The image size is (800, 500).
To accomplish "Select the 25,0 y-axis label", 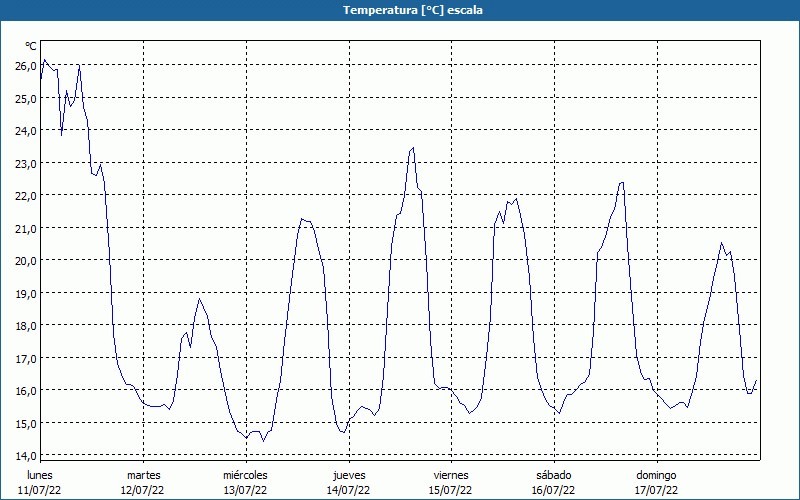I will coord(26,98).
